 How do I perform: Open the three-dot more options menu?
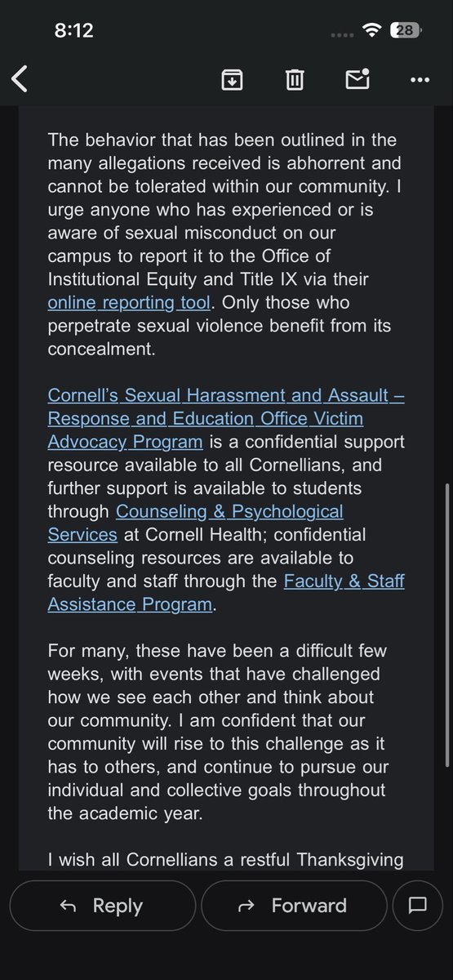tap(420, 80)
